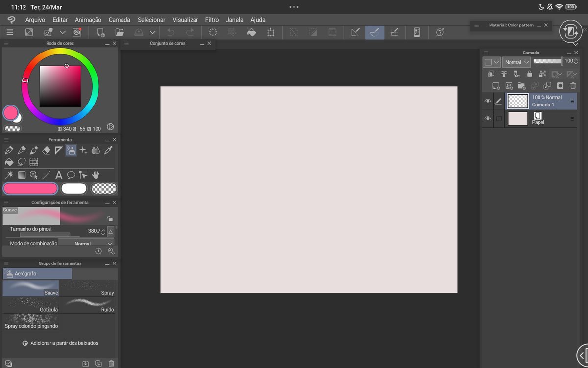Expand dropdown arrow next to edit icon
Viewport: 588px width, 368px height.
click(63, 32)
